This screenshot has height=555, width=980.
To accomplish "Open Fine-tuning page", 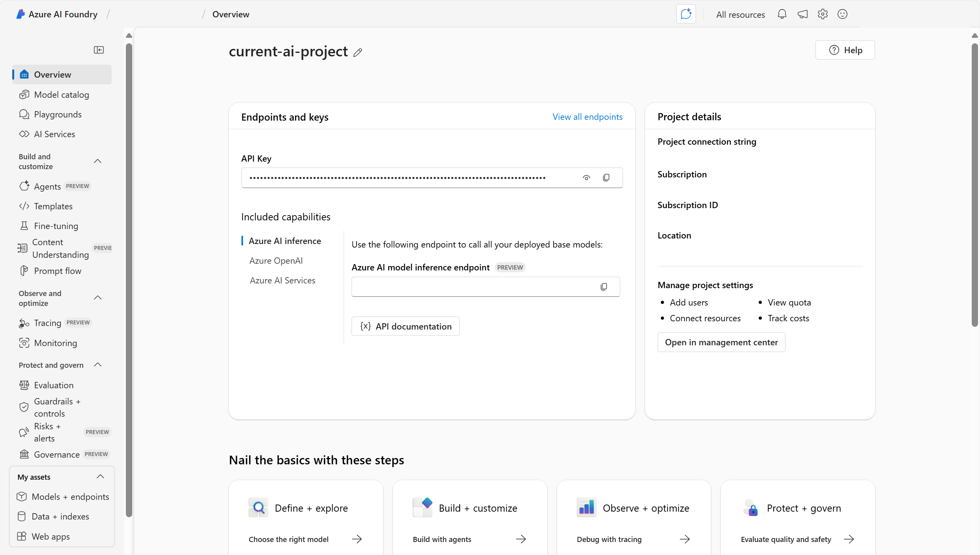I will pos(62,226).
